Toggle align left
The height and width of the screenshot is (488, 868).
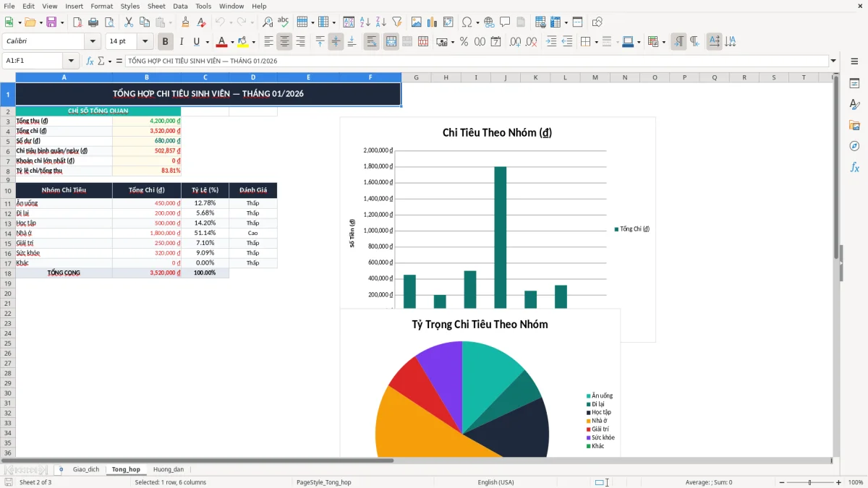[268, 42]
